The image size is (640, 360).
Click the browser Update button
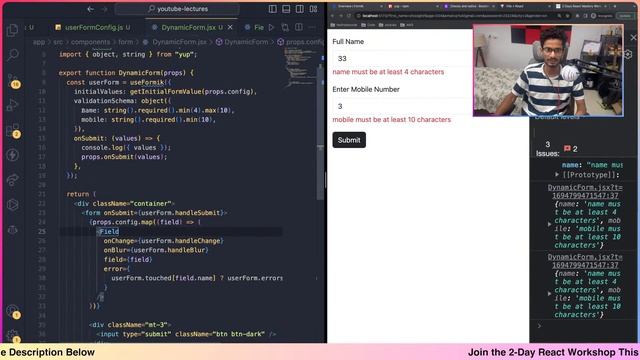pyautogui.click(x=625, y=16)
